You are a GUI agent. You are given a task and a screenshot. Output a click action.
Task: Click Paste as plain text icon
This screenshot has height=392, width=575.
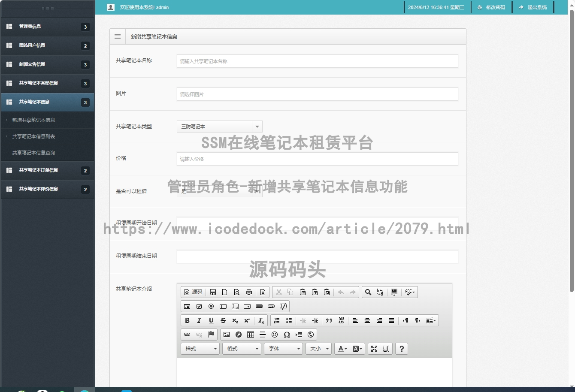coord(315,292)
